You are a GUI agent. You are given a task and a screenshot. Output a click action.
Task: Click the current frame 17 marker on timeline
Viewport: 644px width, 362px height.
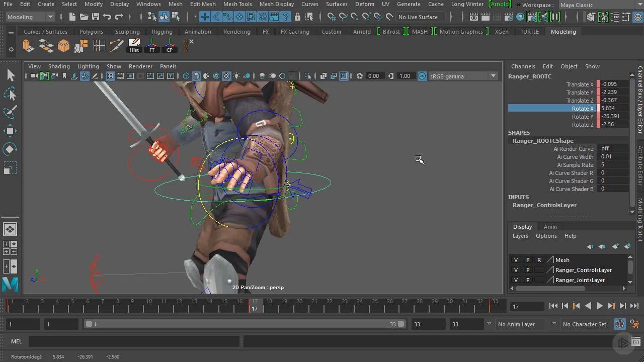pos(255,305)
